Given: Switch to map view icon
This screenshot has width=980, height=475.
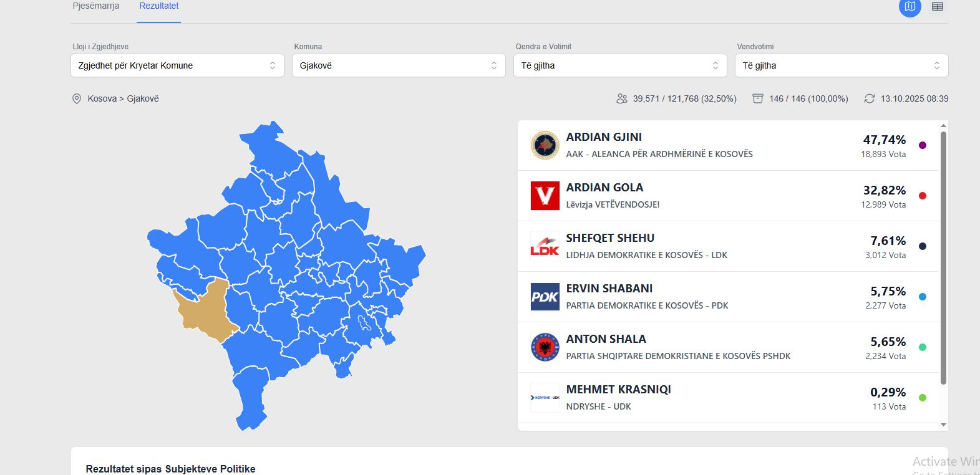Looking at the screenshot, I should (x=910, y=7).
